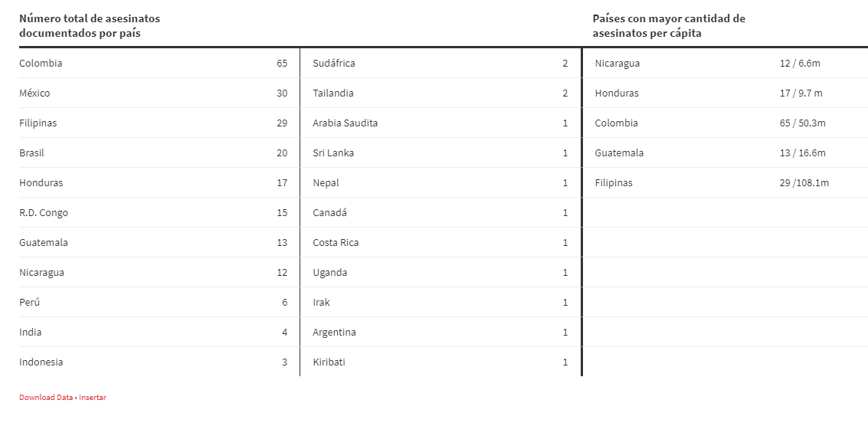Click Arabia Saudita in second column
The image size is (868, 436).
point(345,123)
